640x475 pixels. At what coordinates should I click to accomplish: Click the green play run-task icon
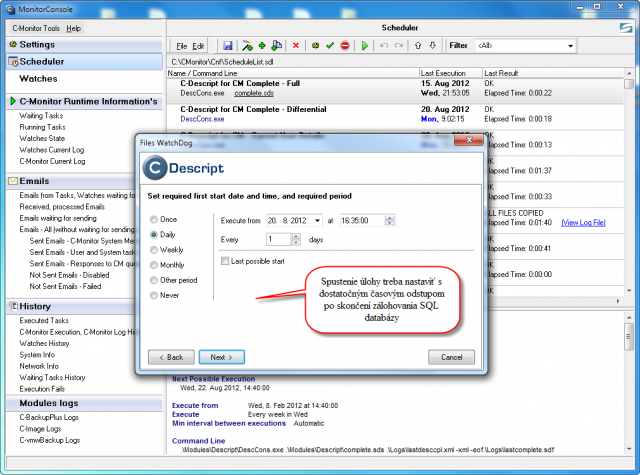(x=365, y=46)
